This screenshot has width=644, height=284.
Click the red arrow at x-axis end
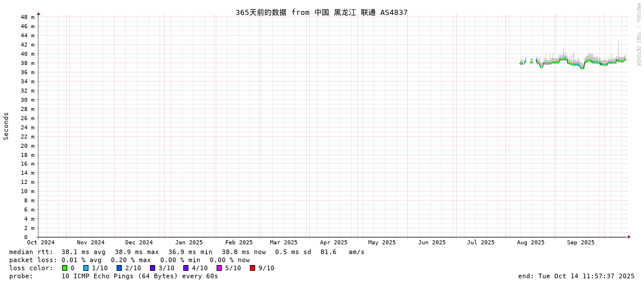[x=629, y=237]
